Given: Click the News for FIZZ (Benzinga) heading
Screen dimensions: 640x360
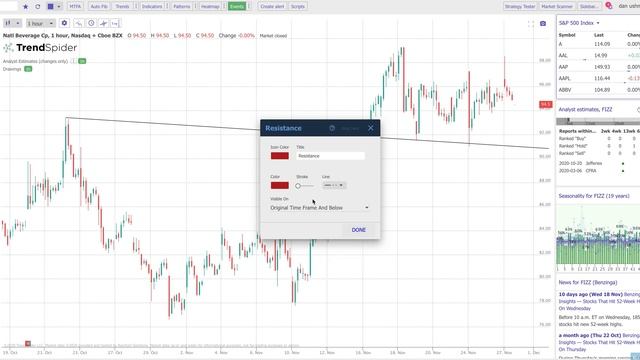Looking at the screenshot, I should [x=588, y=282].
